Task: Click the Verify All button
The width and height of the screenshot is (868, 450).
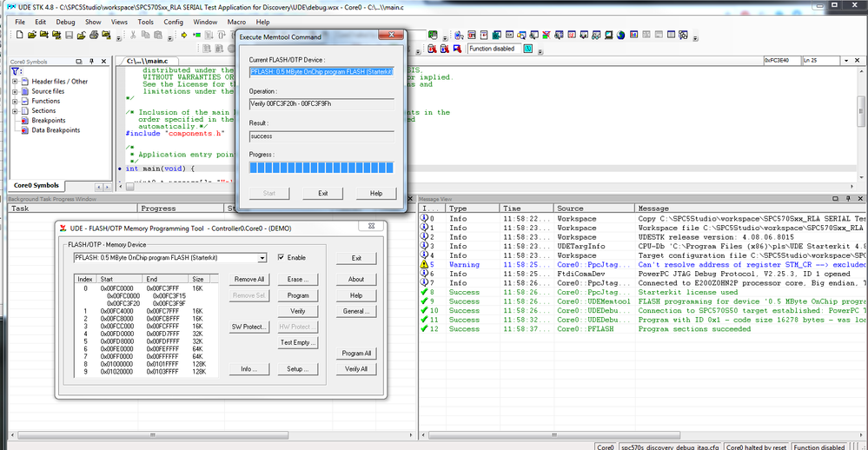Action: point(356,368)
